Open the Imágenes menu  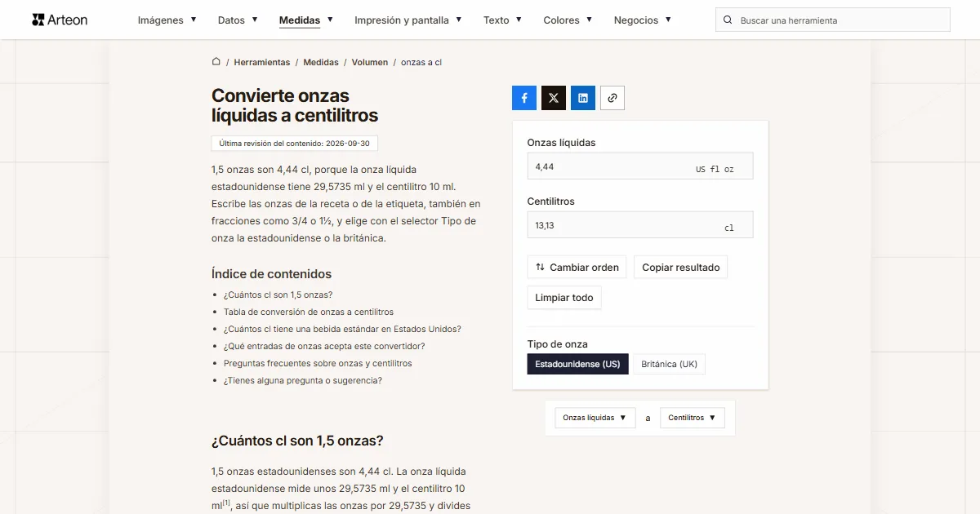[167, 20]
